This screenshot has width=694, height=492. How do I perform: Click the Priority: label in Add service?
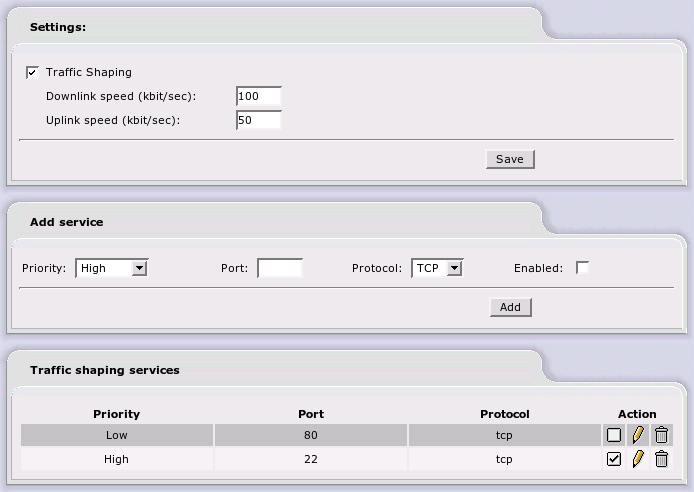tap(44, 268)
